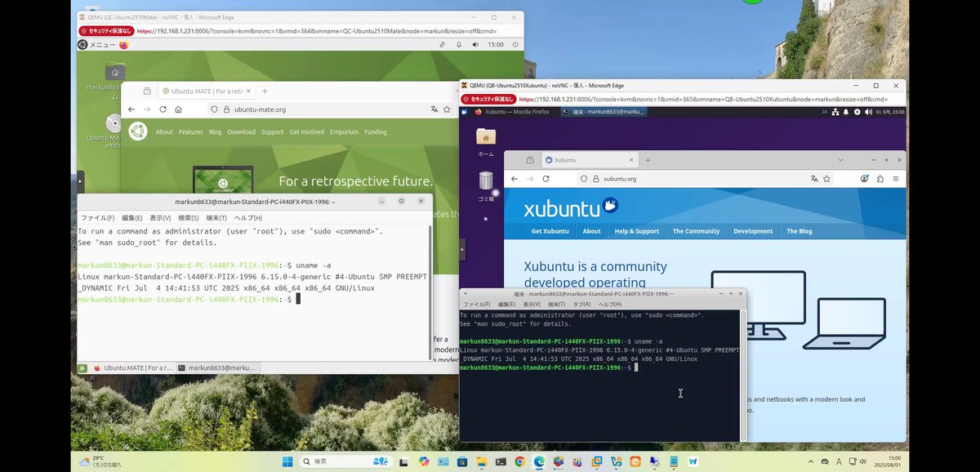Select Xubuntu — Mozilla Firefox in Xubuntu panel
The height and width of the screenshot is (472, 980).
coord(515,111)
